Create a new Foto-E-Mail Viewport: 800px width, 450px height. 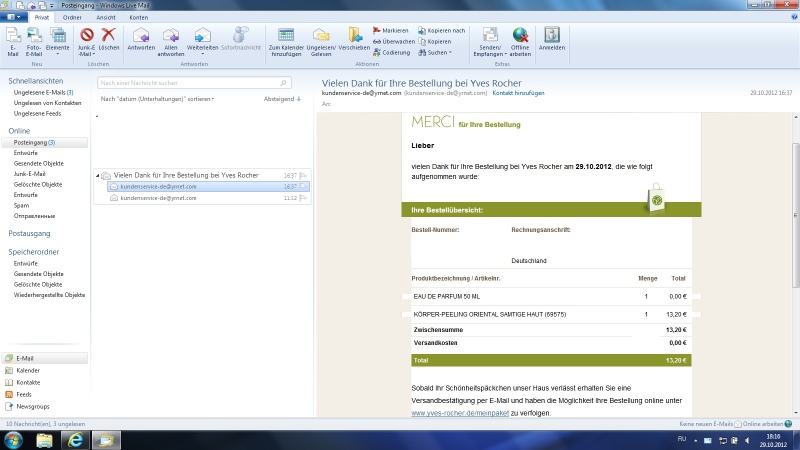[34, 42]
